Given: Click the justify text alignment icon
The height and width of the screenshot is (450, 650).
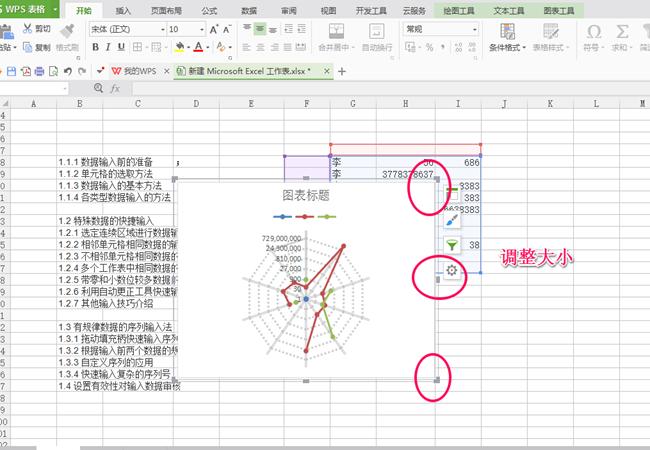Looking at the screenshot, I should (288, 47).
